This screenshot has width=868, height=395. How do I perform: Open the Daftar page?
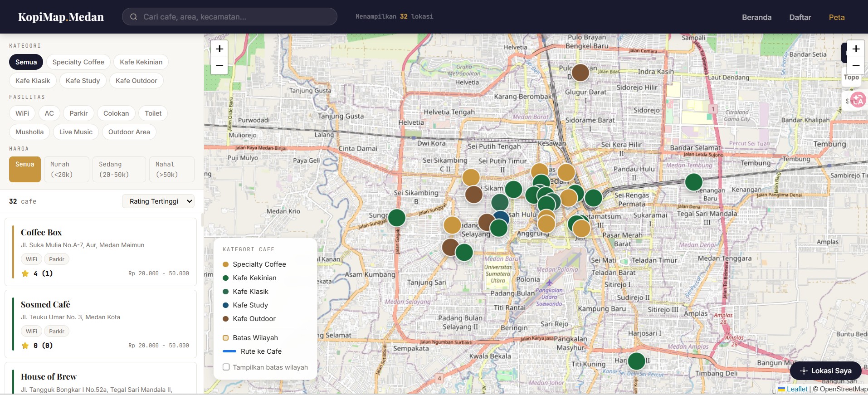click(800, 17)
